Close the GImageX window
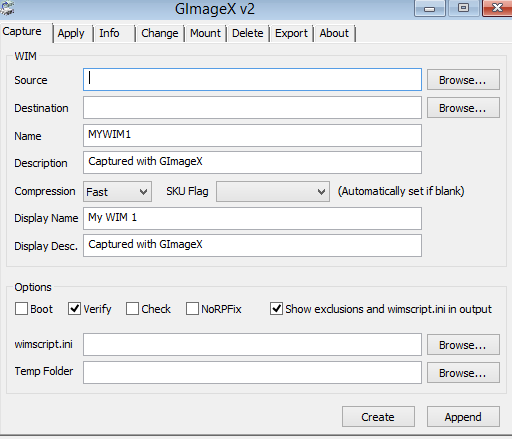Image resolution: width=512 pixels, height=439 pixels. point(497,8)
